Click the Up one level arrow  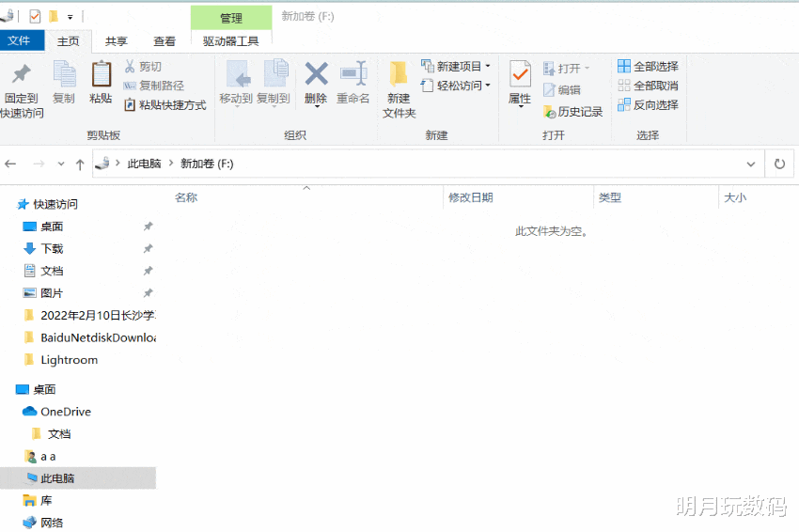click(80, 164)
